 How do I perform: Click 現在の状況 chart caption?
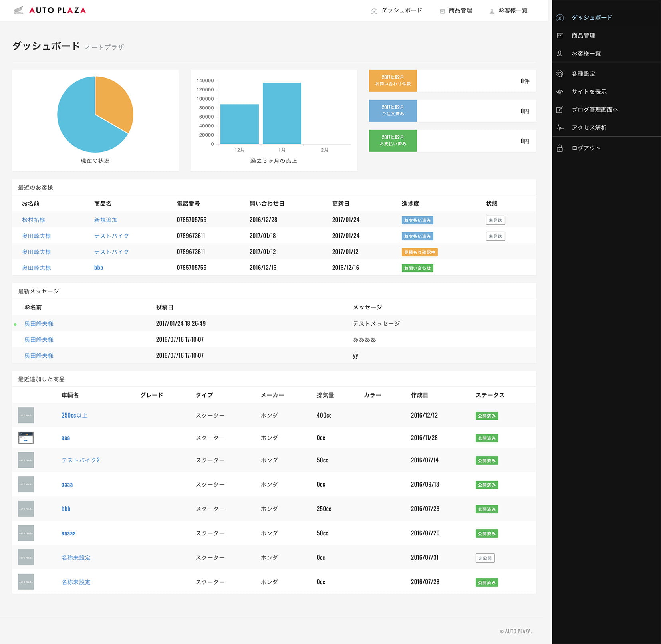(x=95, y=161)
